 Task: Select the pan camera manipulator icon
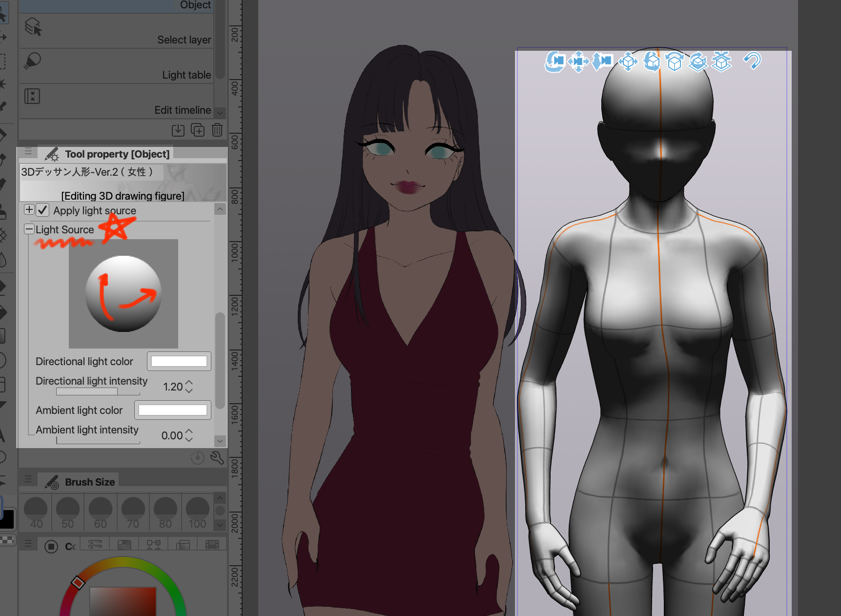tap(578, 62)
